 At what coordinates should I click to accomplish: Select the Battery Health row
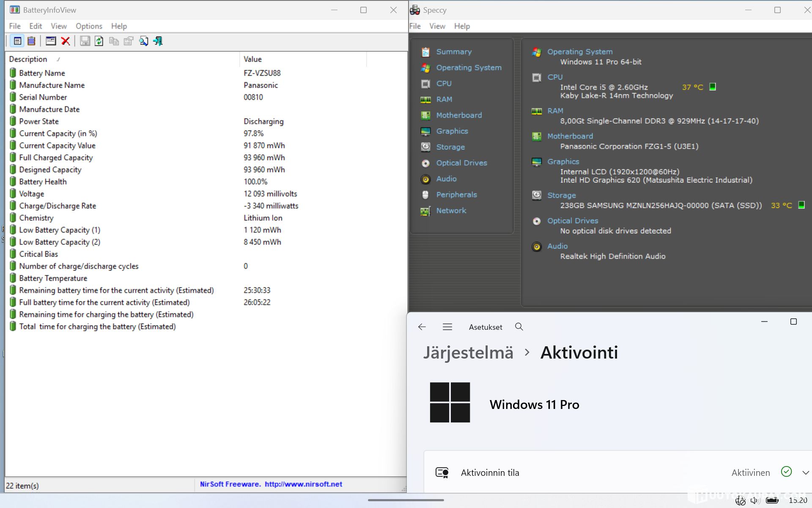(43, 182)
